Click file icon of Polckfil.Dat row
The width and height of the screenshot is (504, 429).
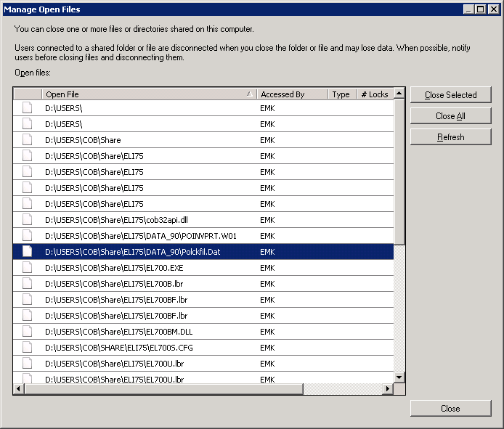tap(28, 251)
